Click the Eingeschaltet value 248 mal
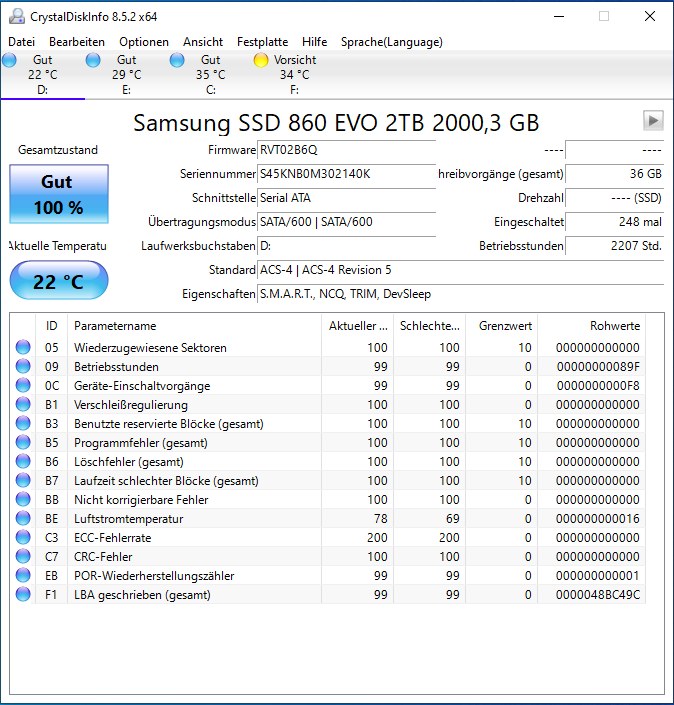Screen dimensions: 674x705 pos(614,222)
